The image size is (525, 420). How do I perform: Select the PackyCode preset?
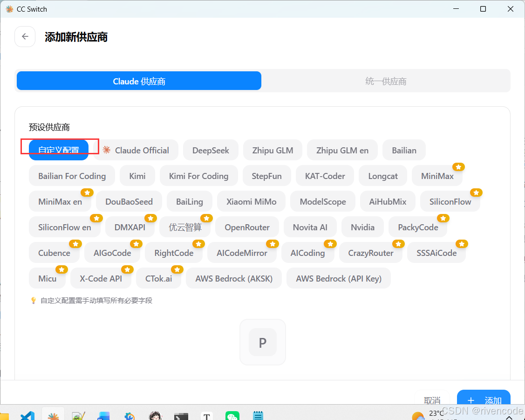point(418,227)
